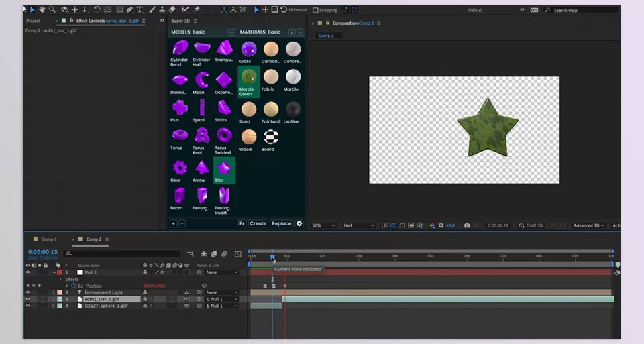Hide the QZqZ7_sphere_1.gltf layer
Screen dimensions: 644x344
[x=28, y=306]
